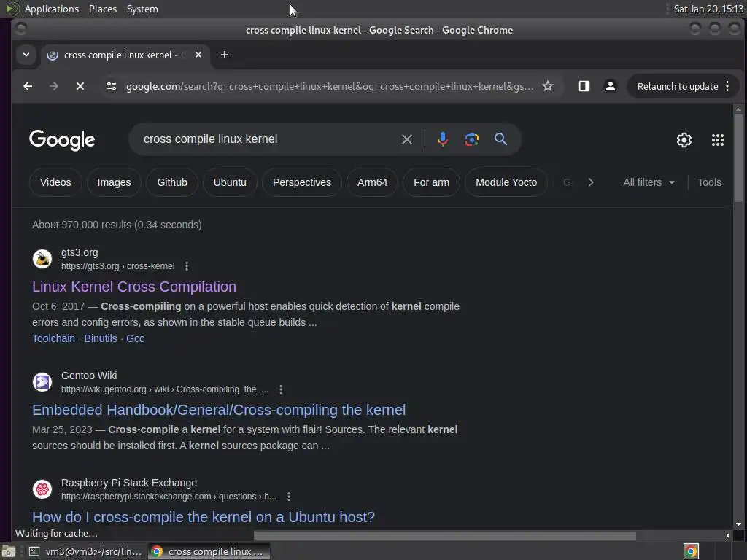This screenshot has width=747, height=560.
Task: Click the Chrome taskbar entry
Action: [209, 551]
